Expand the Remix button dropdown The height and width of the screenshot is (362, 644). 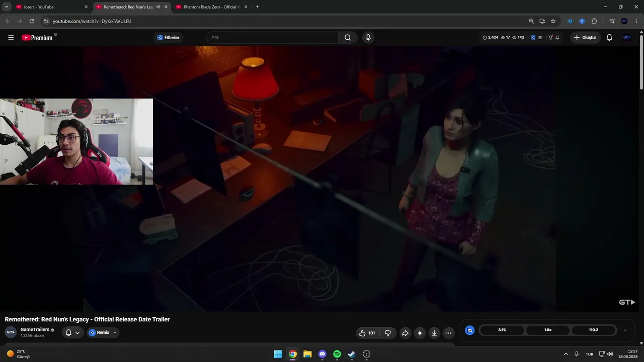[x=115, y=332]
